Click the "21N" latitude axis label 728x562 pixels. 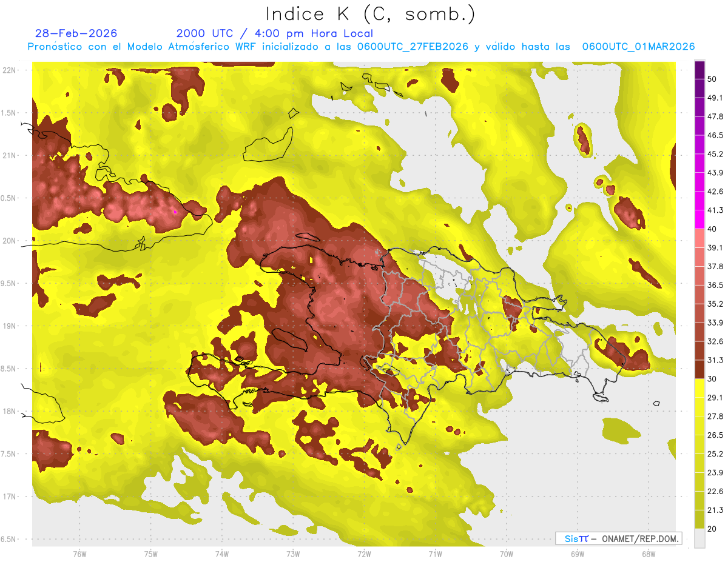point(10,155)
